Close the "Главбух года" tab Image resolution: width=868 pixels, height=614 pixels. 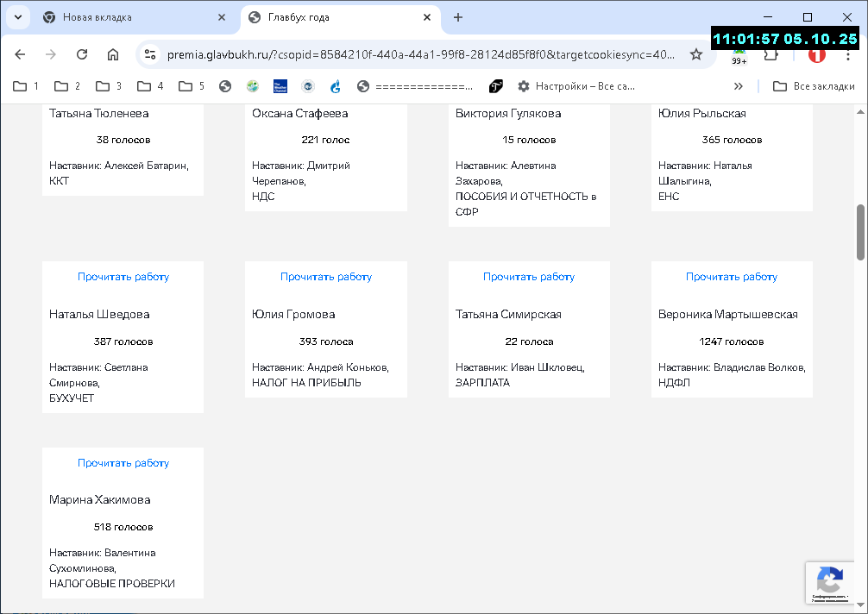coord(428,17)
